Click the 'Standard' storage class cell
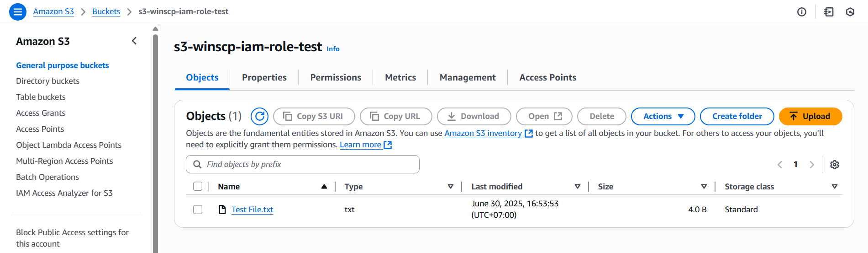Image resolution: width=868 pixels, height=253 pixels. pos(741,210)
